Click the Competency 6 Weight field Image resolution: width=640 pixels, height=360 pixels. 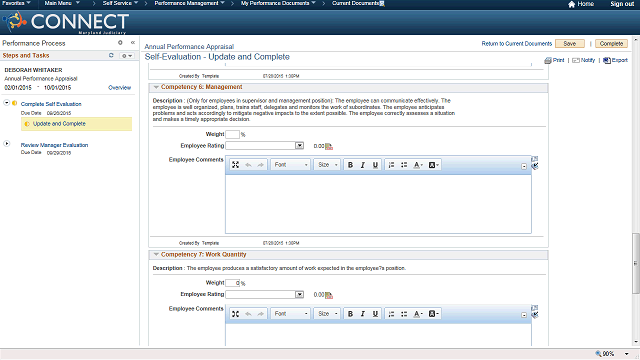click(x=233, y=134)
